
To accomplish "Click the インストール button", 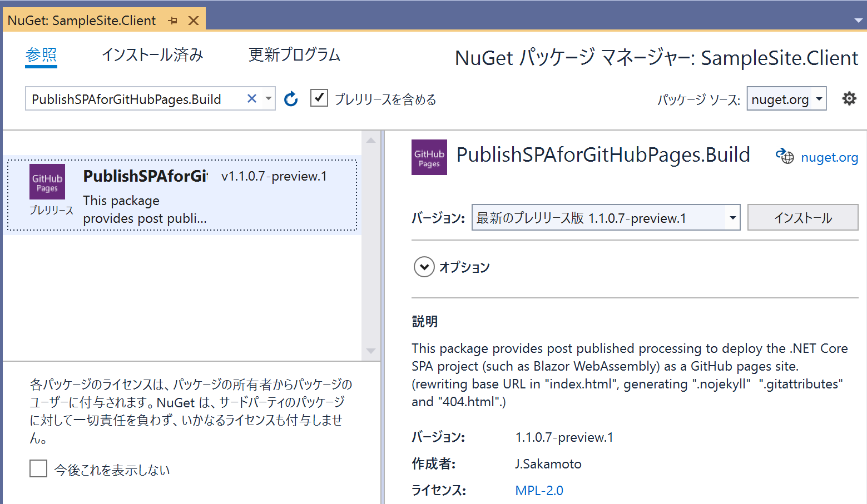I will pos(802,217).
